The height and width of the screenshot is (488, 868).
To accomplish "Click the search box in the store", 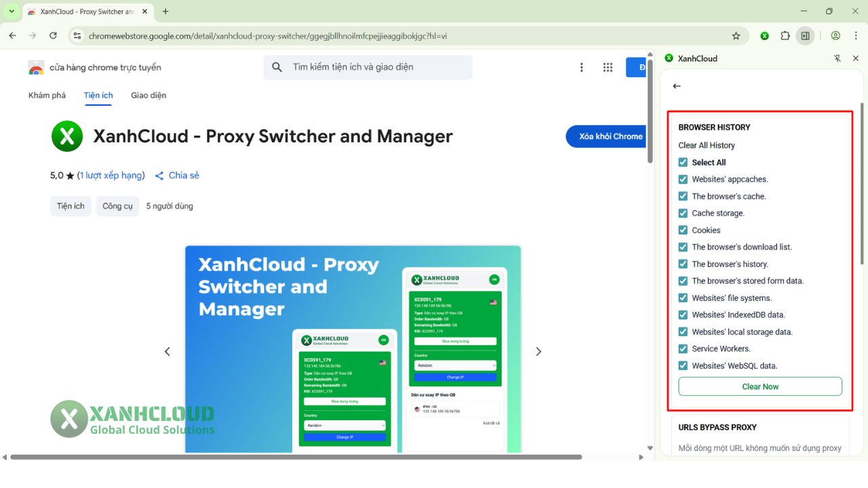I will [368, 67].
